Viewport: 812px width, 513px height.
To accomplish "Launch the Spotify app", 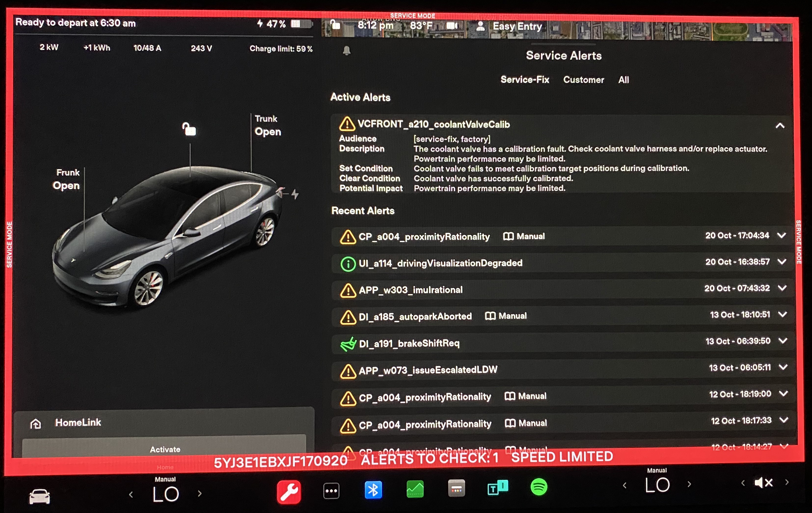I will (539, 487).
